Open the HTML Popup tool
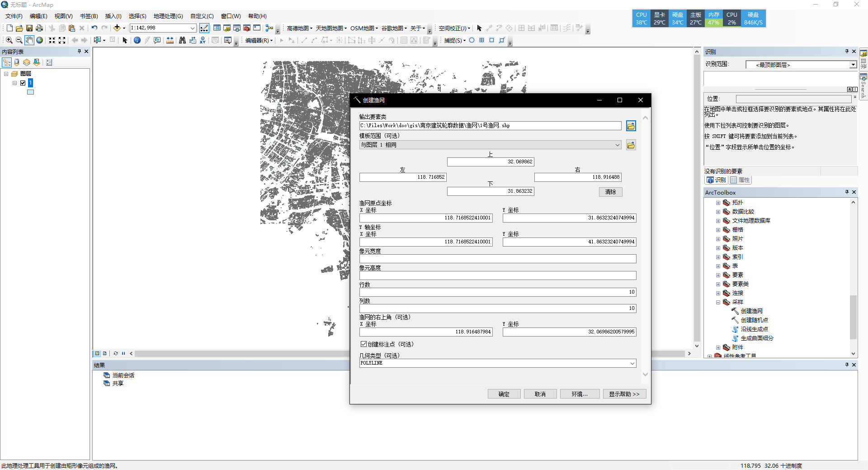 tap(157, 40)
